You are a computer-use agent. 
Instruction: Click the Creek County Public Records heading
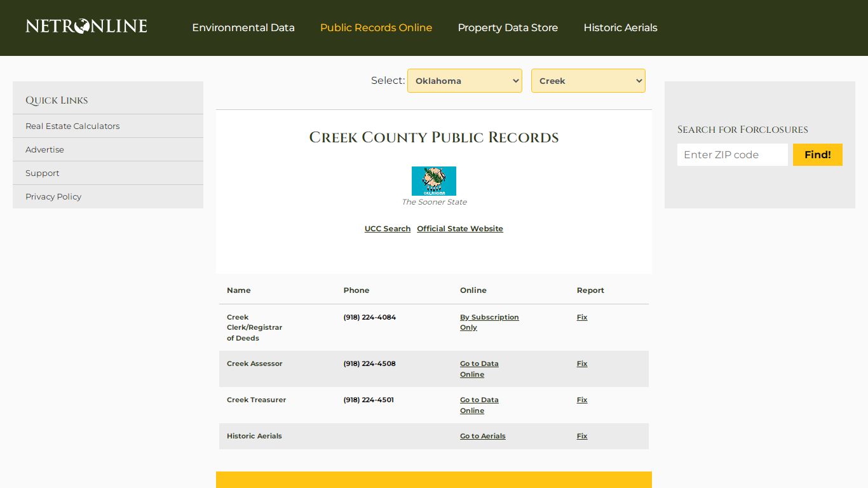click(434, 137)
